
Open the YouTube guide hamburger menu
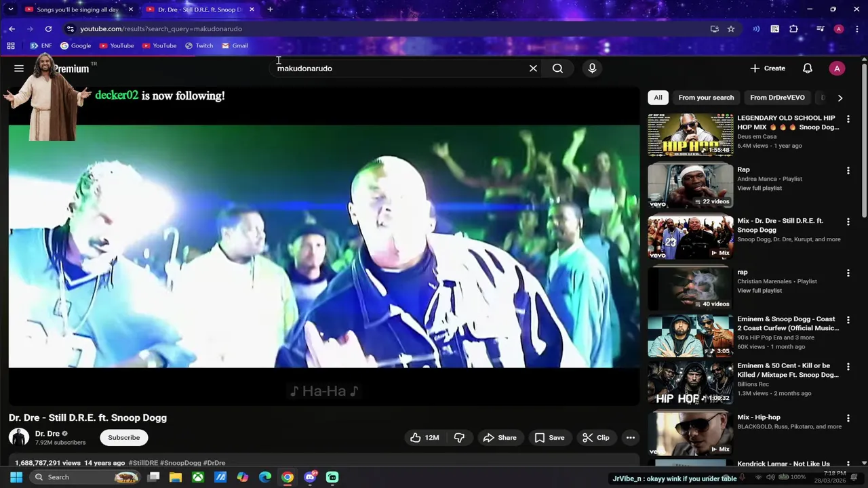pyautogui.click(x=19, y=68)
